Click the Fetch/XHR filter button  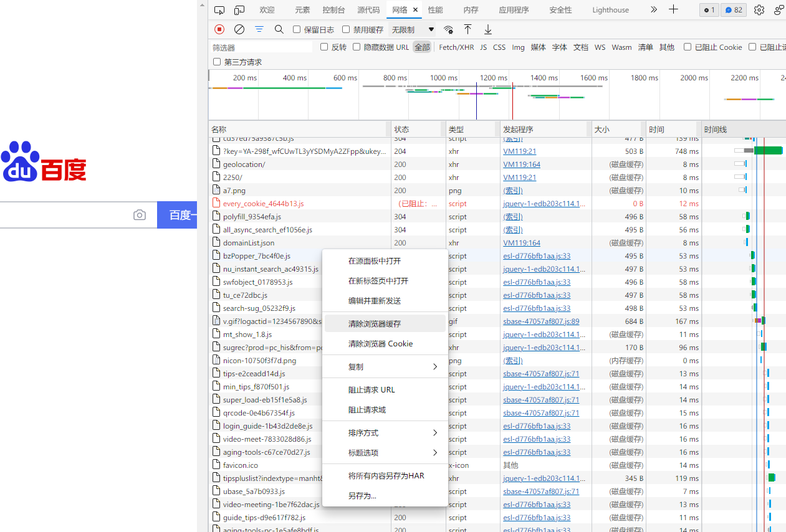click(456, 47)
